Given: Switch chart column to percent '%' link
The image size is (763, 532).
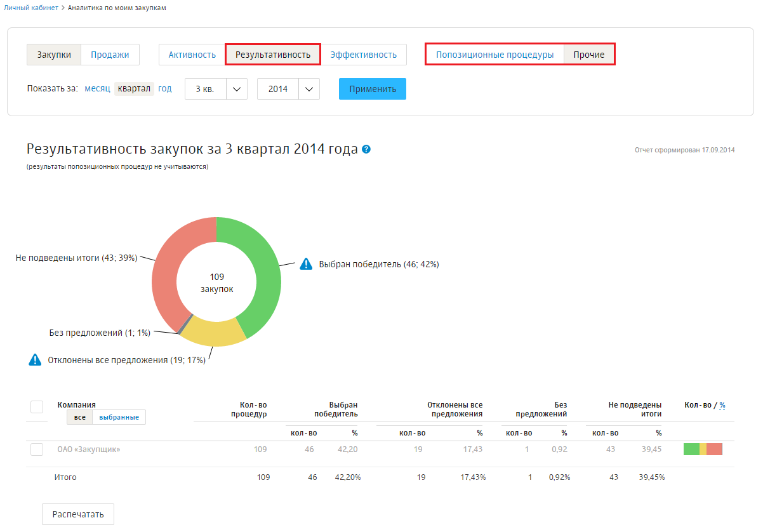Looking at the screenshot, I should point(722,405).
